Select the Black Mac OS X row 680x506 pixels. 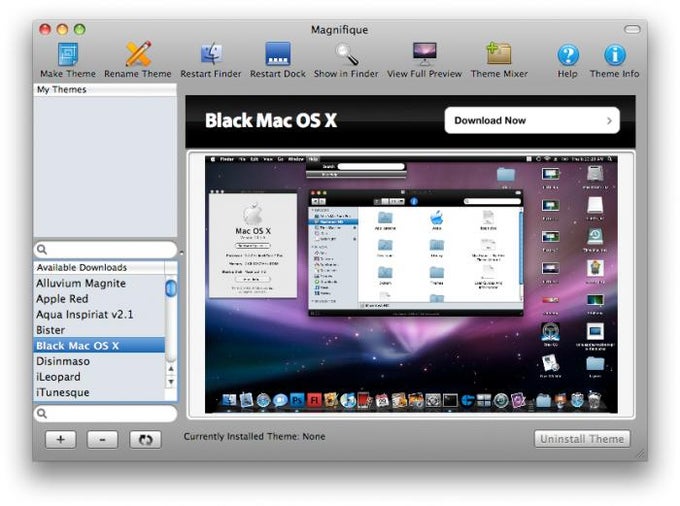[99, 346]
